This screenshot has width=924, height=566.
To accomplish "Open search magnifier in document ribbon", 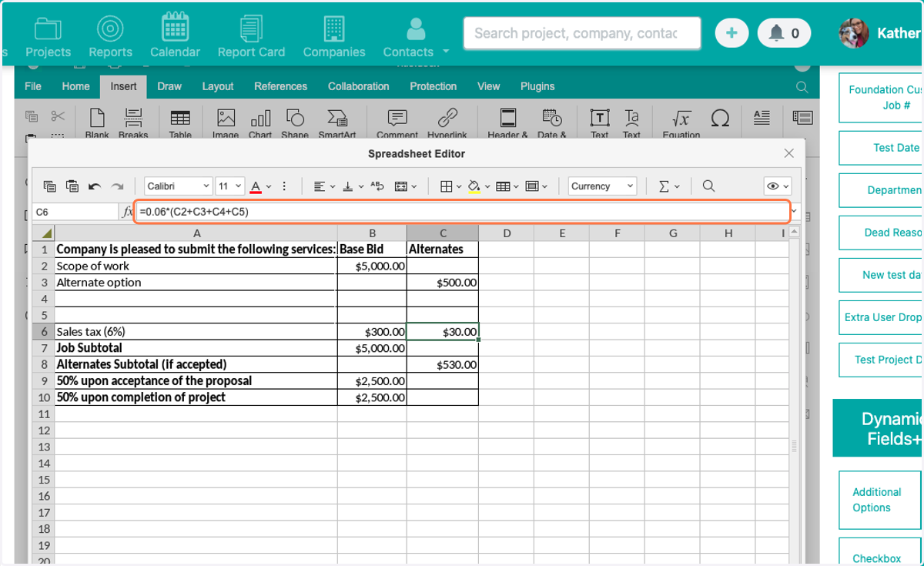I will point(802,86).
